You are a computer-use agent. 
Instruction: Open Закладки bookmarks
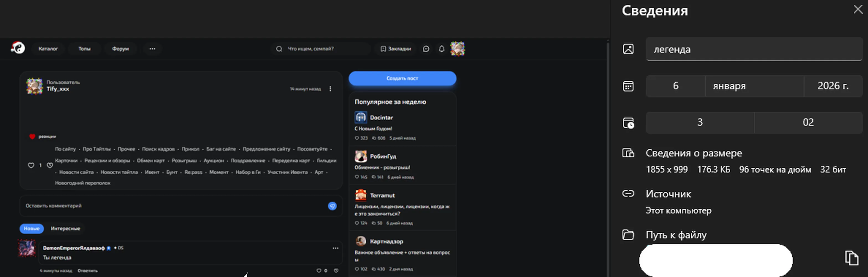pyautogui.click(x=396, y=49)
